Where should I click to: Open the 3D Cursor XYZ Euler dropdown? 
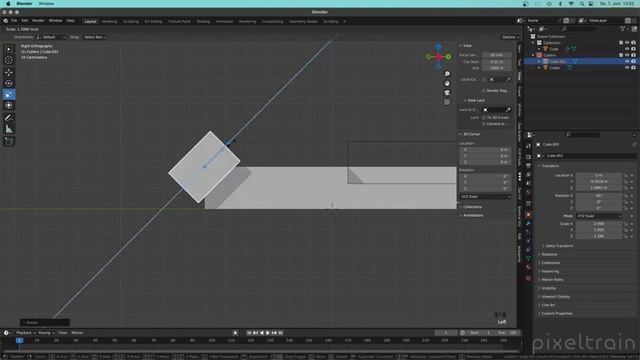[485, 197]
